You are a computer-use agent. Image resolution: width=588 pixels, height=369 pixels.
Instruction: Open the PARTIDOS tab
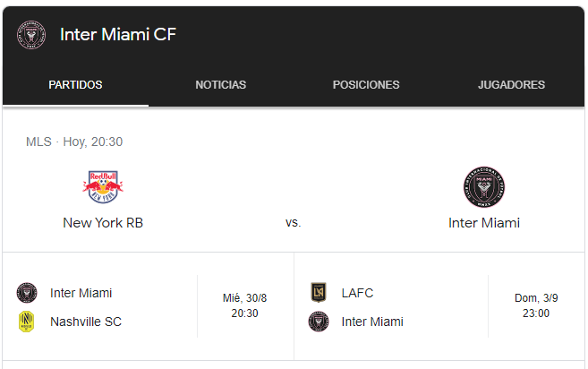click(x=75, y=85)
